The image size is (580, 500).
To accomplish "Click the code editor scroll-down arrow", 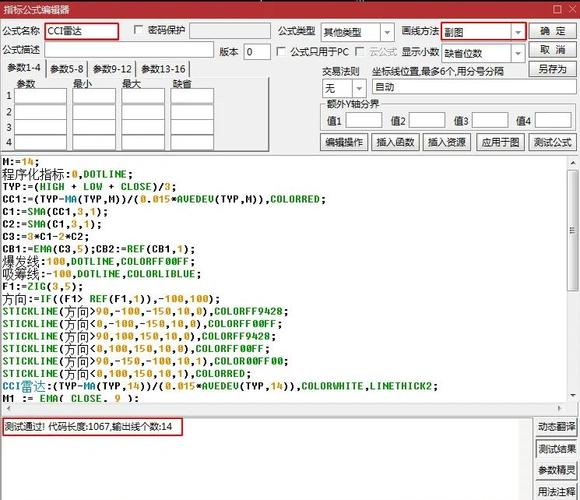I will 573,396.
